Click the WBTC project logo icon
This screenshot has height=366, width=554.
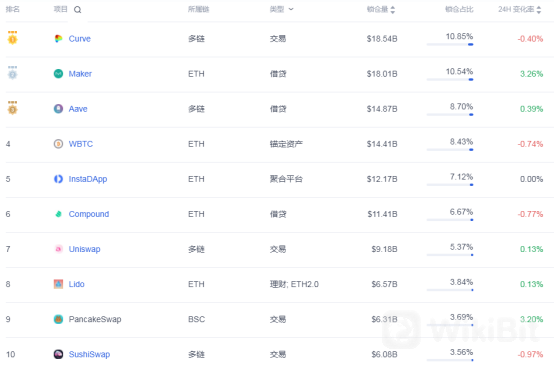[x=58, y=144]
